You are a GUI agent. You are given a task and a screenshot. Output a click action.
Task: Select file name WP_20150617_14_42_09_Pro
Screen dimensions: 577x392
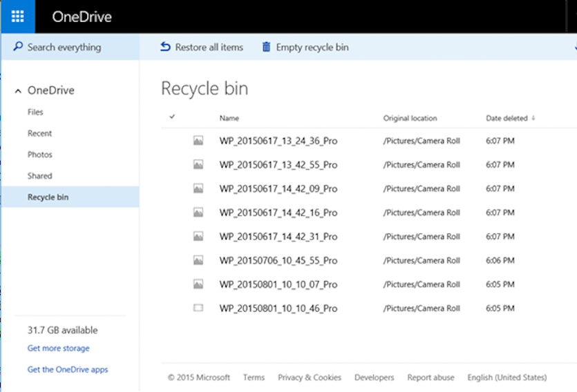coord(278,189)
